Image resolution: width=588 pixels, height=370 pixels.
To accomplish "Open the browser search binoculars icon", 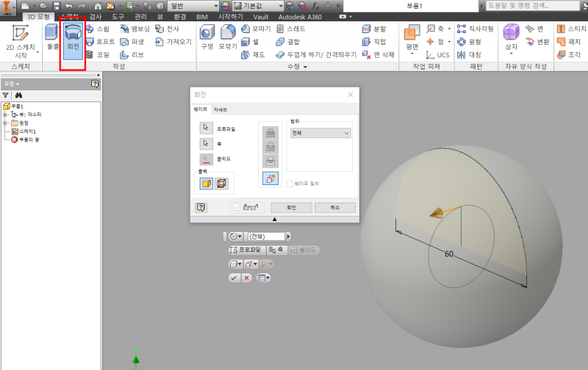I will tap(18, 95).
